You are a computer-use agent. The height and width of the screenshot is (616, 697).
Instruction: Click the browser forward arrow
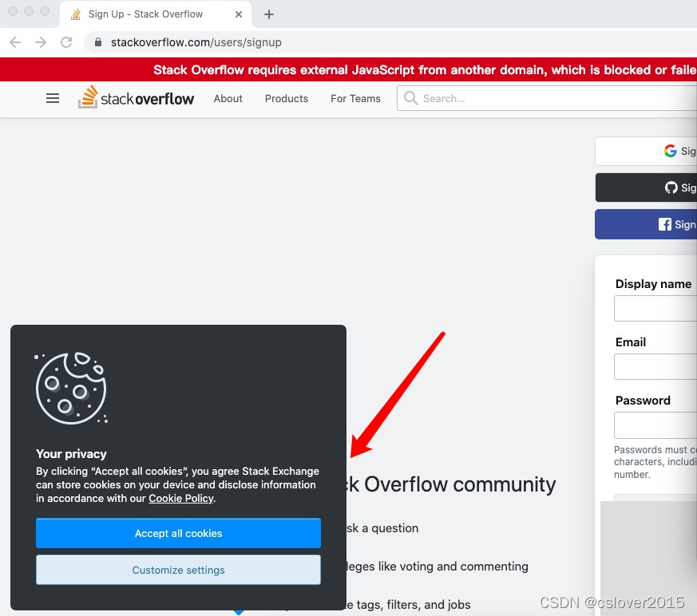click(x=41, y=42)
